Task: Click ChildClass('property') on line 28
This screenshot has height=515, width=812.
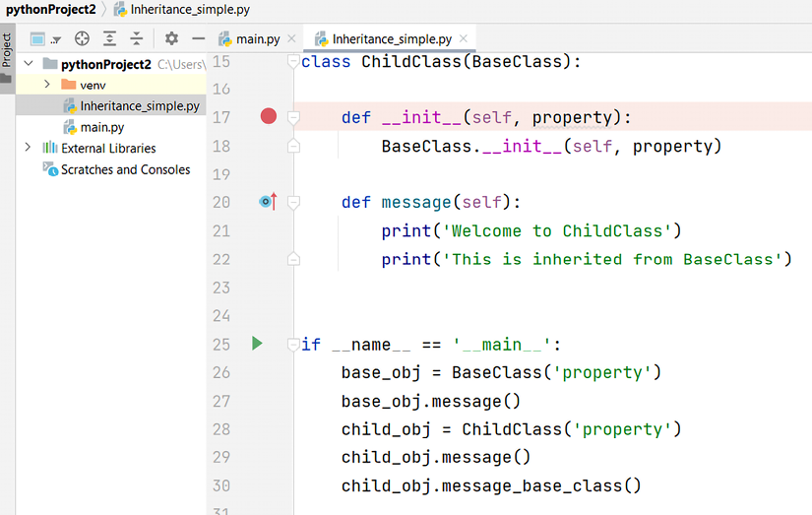Action: click(572, 429)
